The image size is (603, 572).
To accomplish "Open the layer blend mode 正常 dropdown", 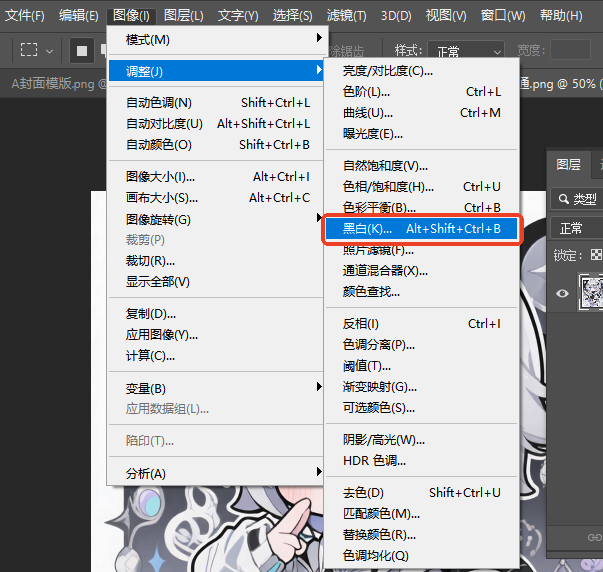I will [577, 228].
